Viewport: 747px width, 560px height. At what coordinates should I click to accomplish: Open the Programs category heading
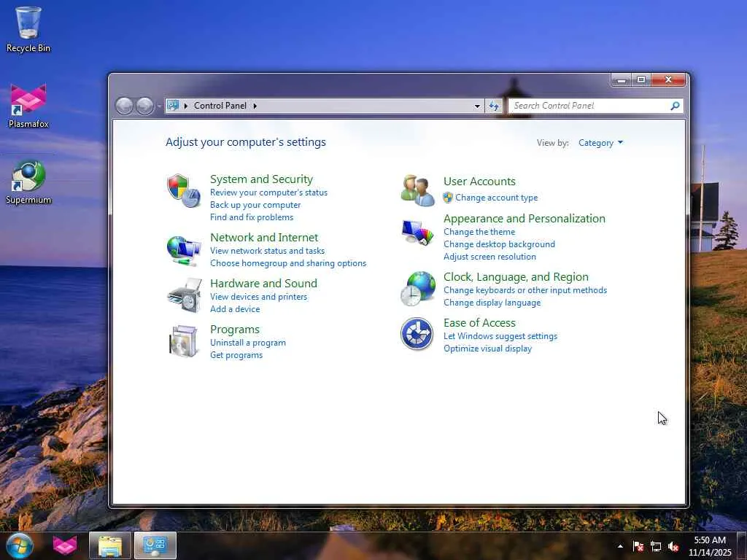tap(235, 330)
